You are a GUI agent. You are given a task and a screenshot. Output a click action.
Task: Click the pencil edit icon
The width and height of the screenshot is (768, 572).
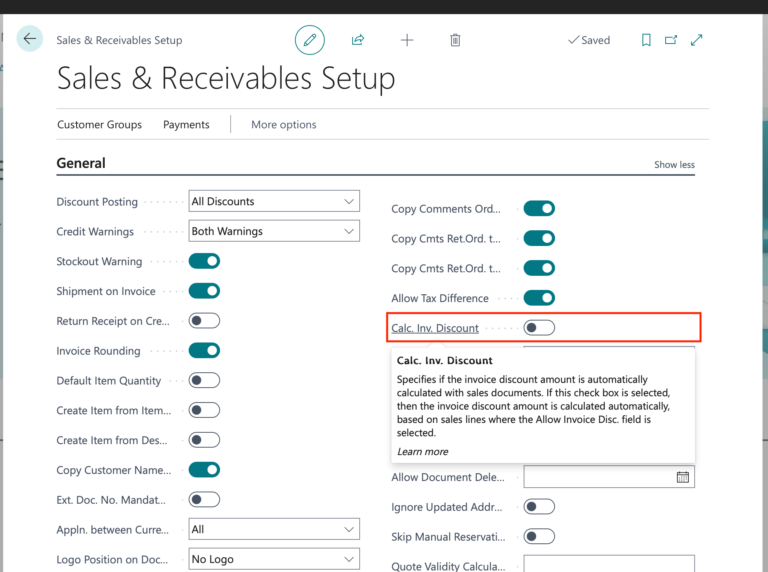tap(310, 40)
